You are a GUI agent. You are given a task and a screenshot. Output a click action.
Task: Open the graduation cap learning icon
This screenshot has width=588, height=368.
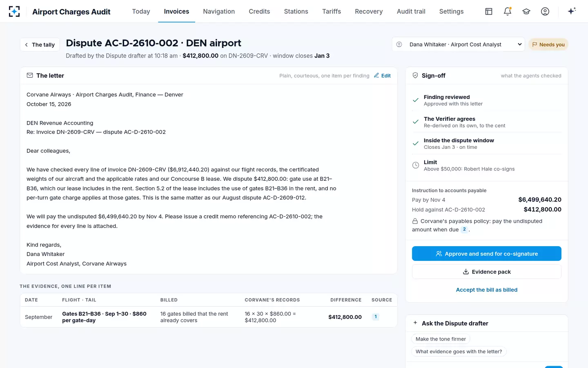526,11
